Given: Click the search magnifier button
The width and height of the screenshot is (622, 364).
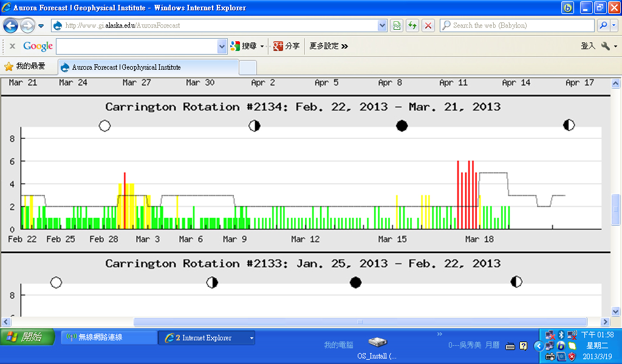Looking at the screenshot, I should (x=603, y=25).
